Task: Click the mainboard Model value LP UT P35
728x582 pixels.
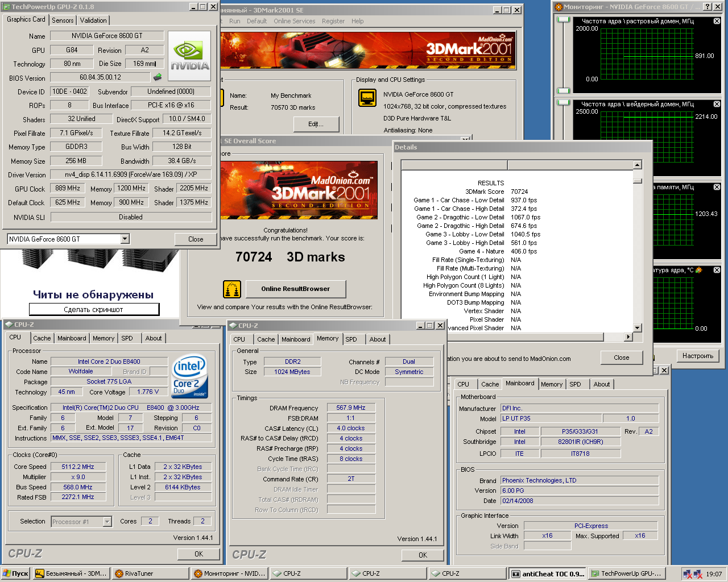Action: (x=551, y=419)
